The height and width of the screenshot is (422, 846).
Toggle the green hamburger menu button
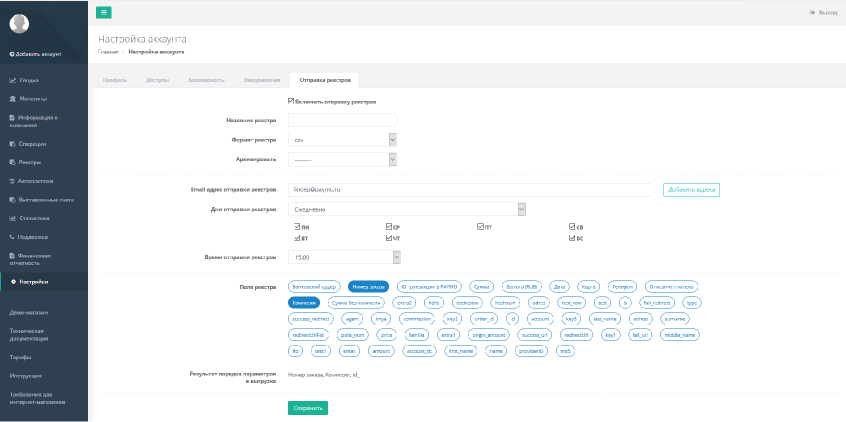tap(104, 12)
